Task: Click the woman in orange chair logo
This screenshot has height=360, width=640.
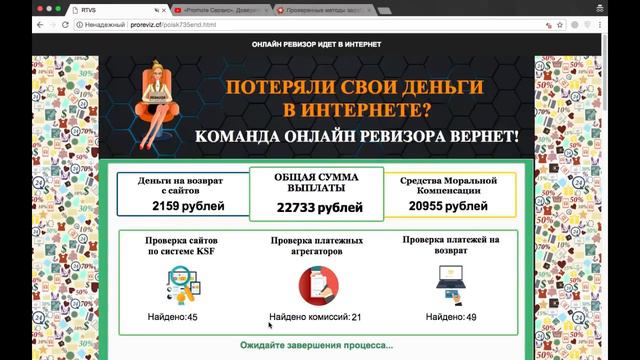Action: point(156,106)
